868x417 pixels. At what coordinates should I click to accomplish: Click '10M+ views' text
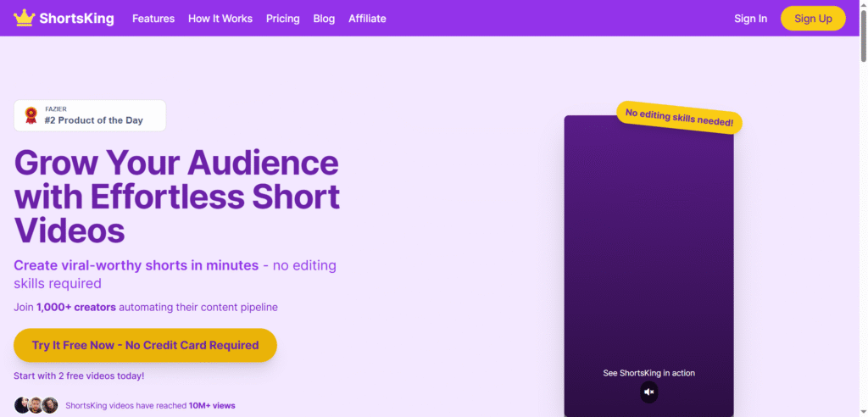(212, 405)
